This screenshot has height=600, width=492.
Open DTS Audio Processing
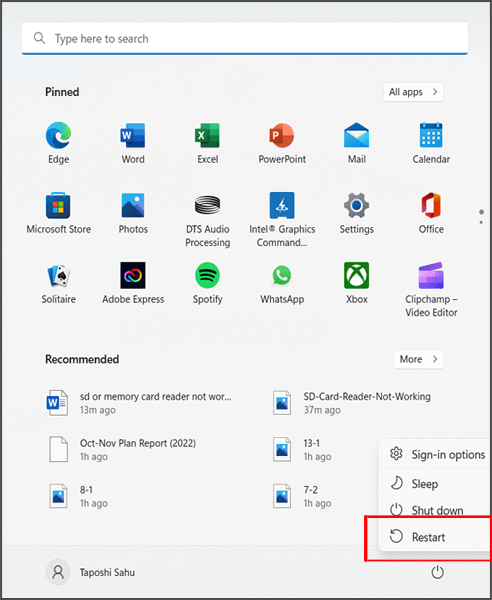(x=207, y=220)
